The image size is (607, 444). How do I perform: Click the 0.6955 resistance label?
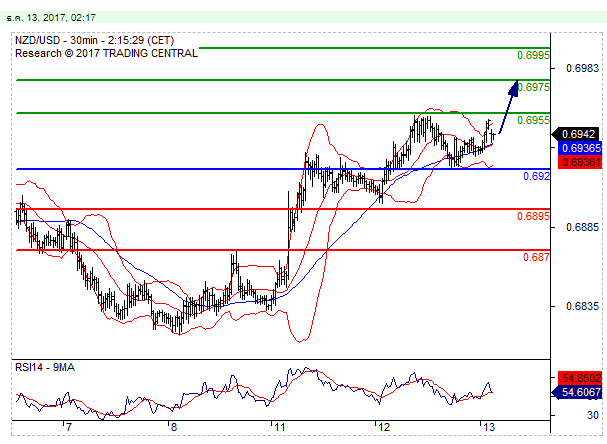pos(533,120)
